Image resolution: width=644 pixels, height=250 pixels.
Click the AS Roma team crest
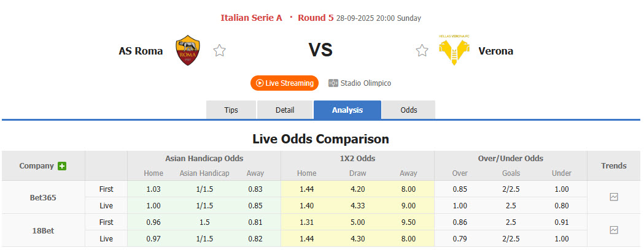click(188, 51)
